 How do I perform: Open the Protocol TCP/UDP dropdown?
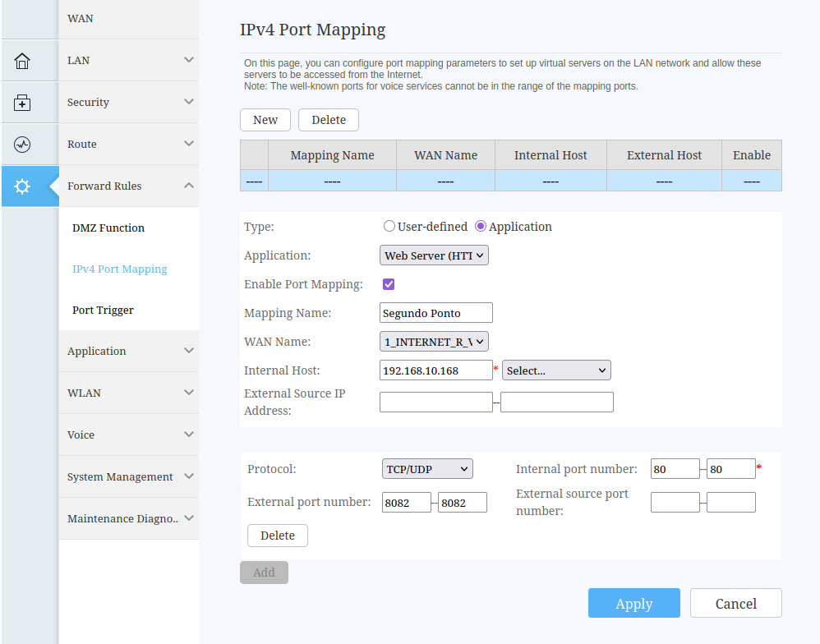(427, 469)
